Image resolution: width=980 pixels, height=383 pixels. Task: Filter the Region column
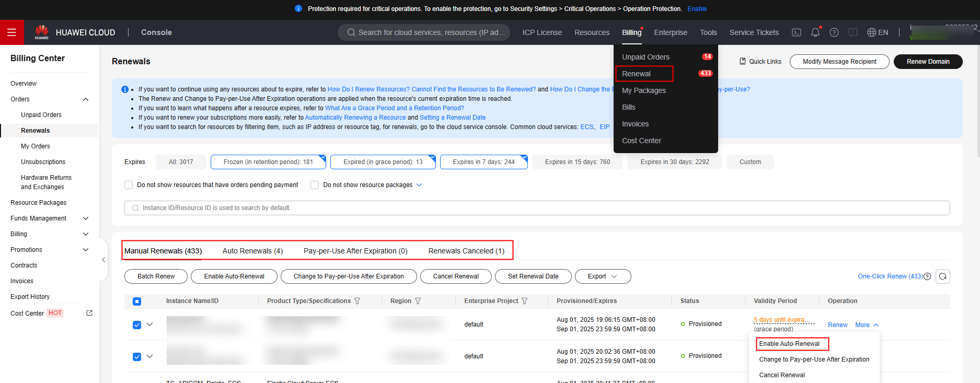pos(418,301)
